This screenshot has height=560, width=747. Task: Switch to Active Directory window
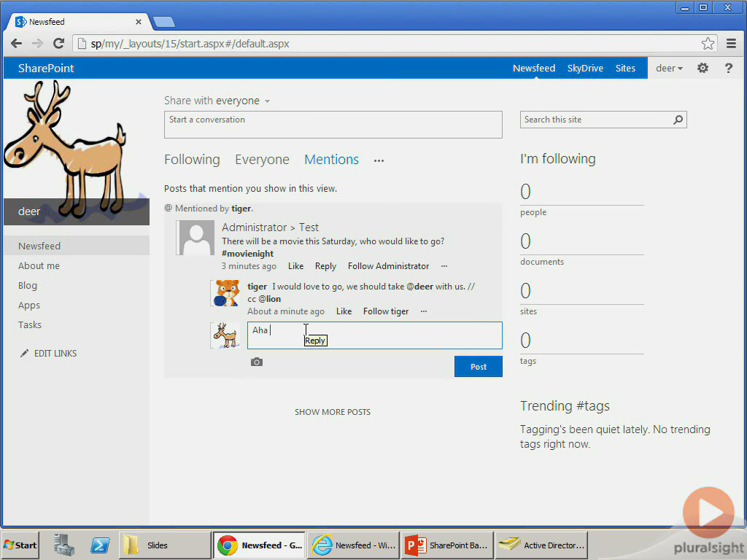tap(541, 545)
